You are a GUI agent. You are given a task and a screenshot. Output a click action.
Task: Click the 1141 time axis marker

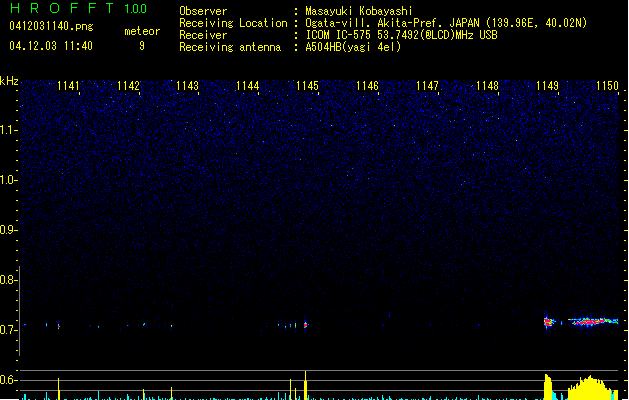pyautogui.click(x=68, y=86)
